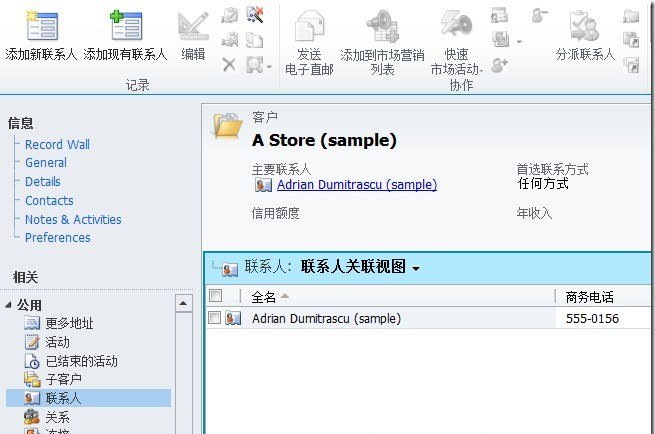Click the person-with-minus icon in the collaborate group

540,15
